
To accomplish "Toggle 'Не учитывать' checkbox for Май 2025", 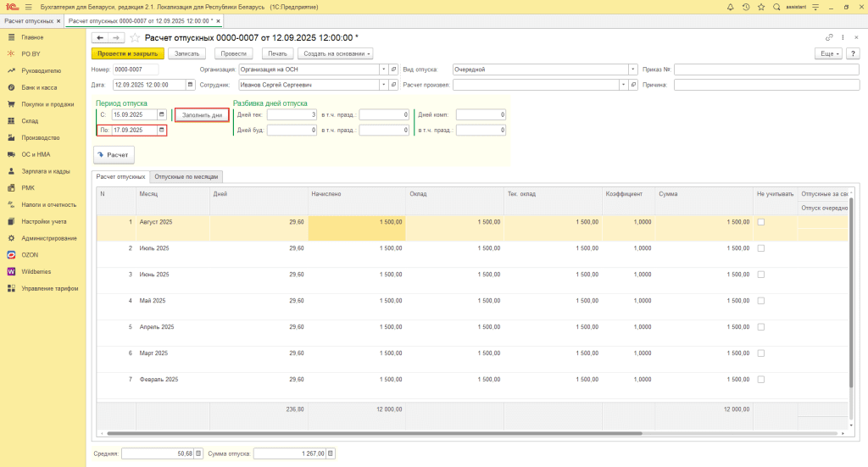I will coord(760,300).
